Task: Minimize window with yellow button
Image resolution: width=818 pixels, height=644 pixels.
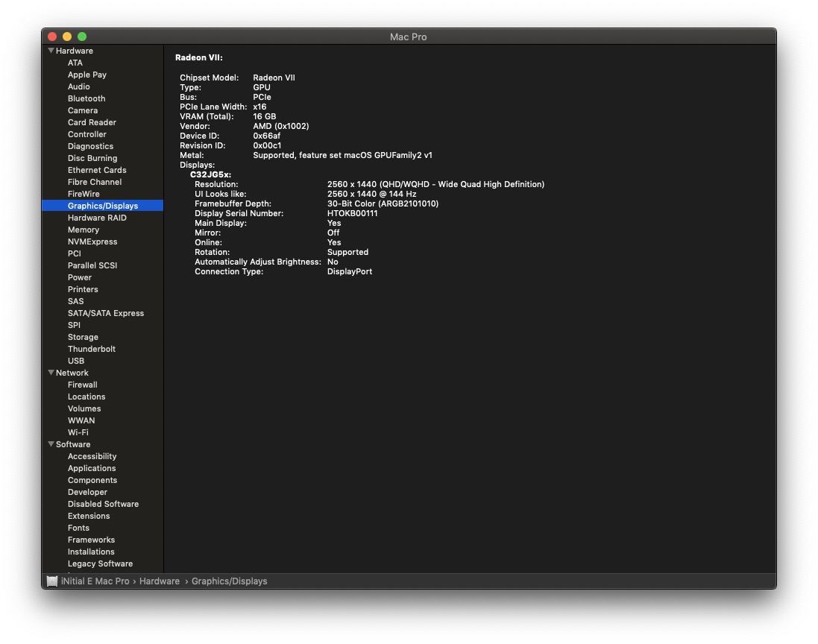Action: pyautogui.click(x=67, y=37)
